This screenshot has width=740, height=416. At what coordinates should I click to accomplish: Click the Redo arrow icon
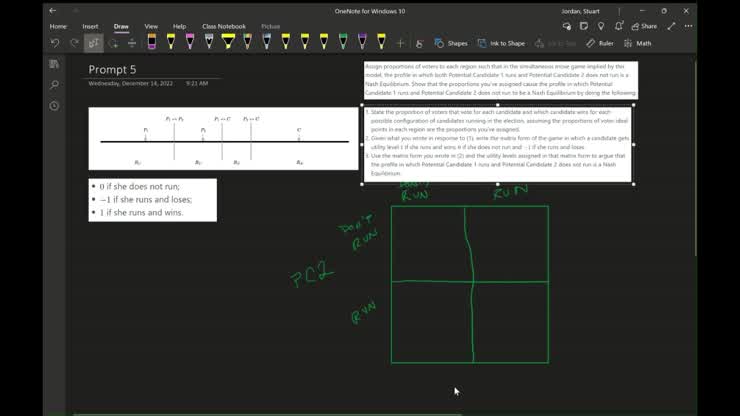(x=74, y=43)
